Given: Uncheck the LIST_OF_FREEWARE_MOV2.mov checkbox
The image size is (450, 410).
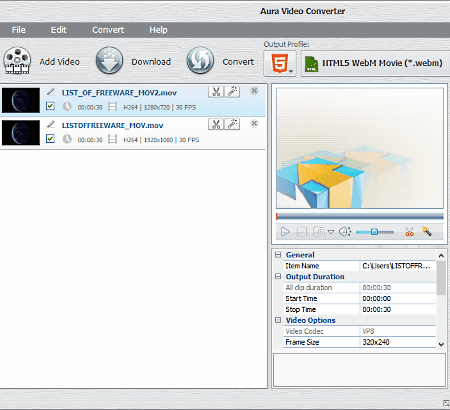Looking at the screenshot, I should 50,106.
